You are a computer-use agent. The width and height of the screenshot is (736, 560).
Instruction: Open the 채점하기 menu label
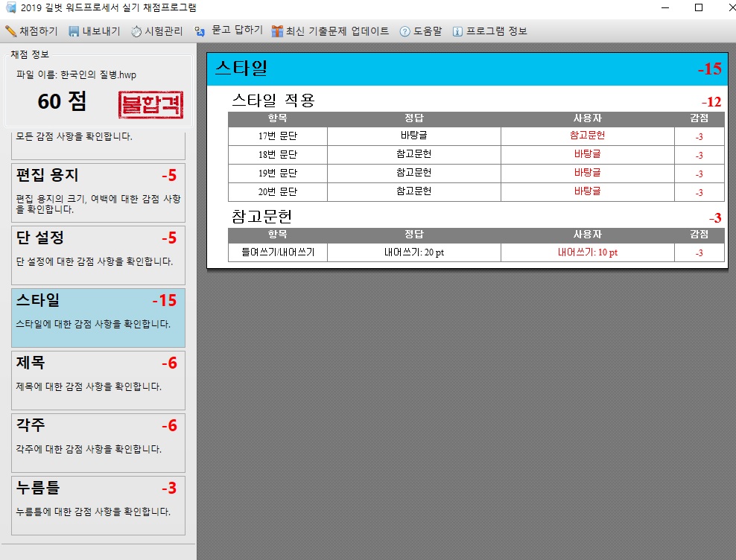click(x=39, y=31)
